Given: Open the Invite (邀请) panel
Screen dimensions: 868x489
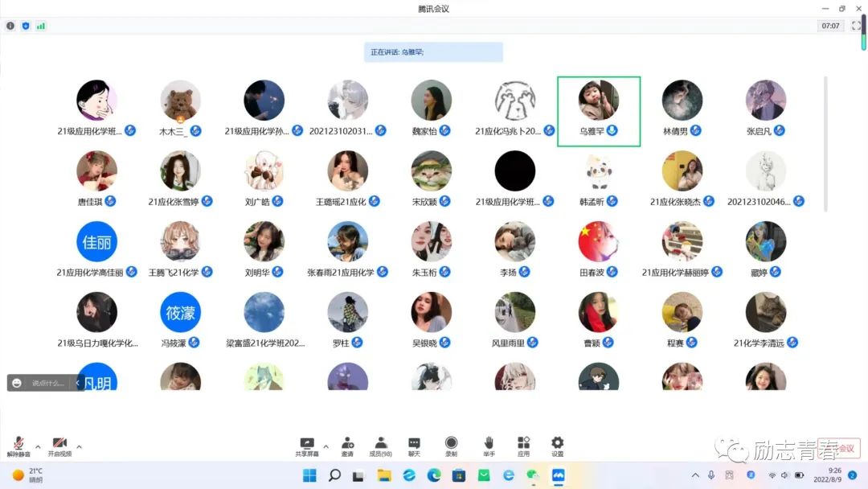Looking at the screenshot, I should [347, 445].
